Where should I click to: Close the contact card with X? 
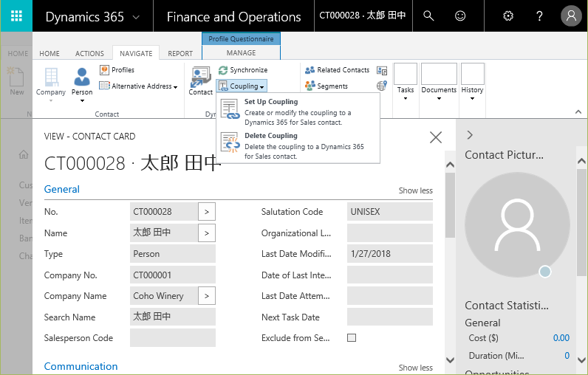(x=435, y=137)
